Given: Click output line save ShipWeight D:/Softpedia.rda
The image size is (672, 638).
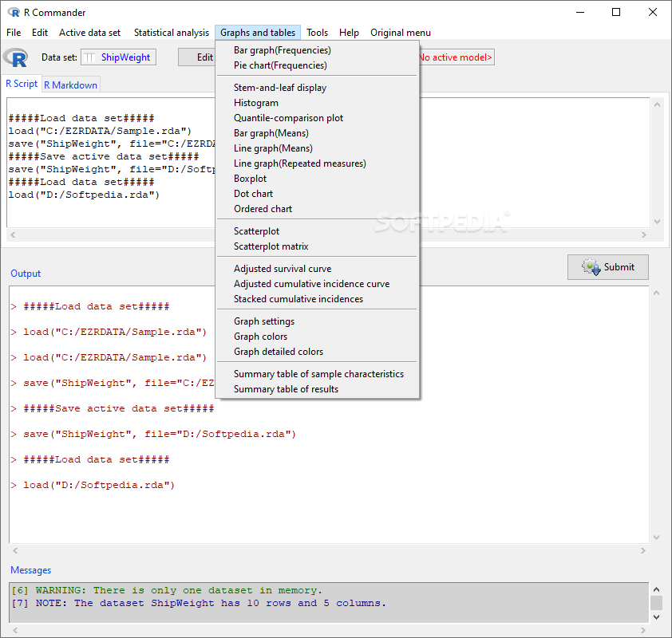Looking at the screenshot, I should tap(160, 434).
